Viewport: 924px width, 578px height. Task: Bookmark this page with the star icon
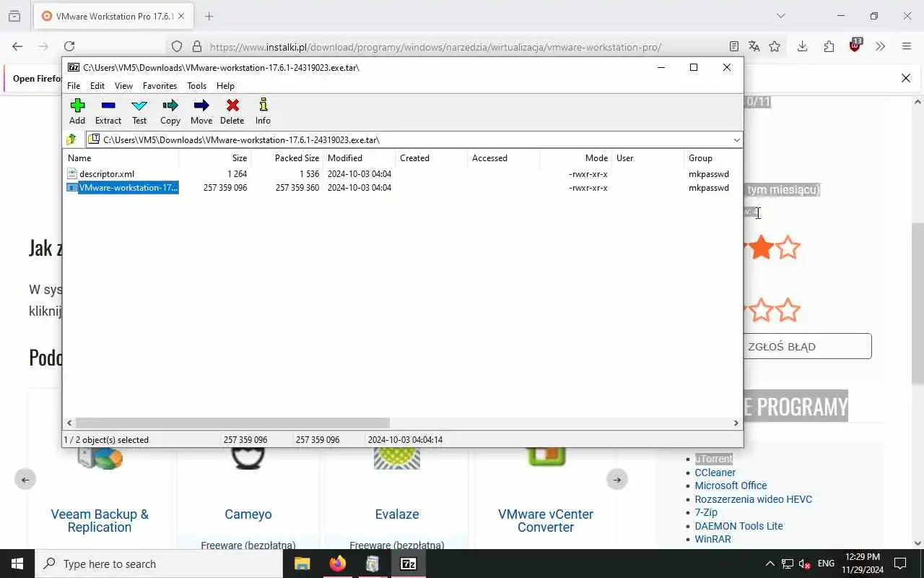(775, 46)
